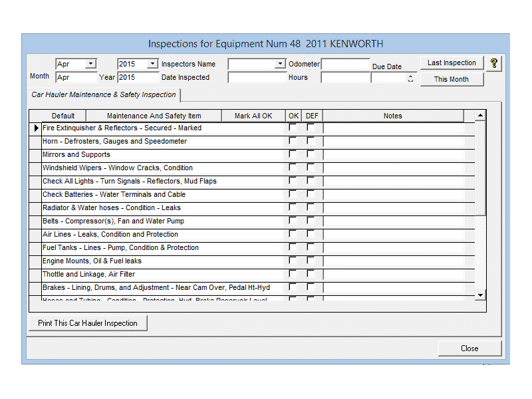
Task: Click the This Month button
Action: 452,79
